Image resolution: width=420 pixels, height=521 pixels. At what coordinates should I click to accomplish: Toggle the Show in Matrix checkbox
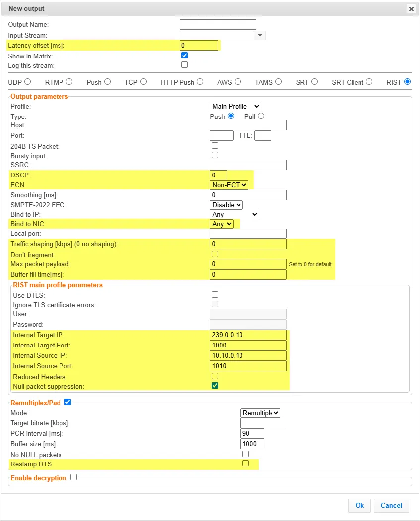[x=185, y=56]
